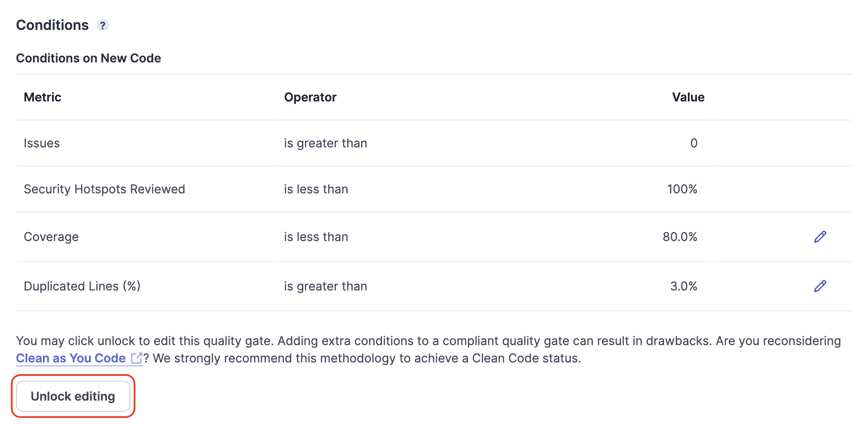
Task: Click the external link icon beside Clean as You Code
Action: click(136, 358)
